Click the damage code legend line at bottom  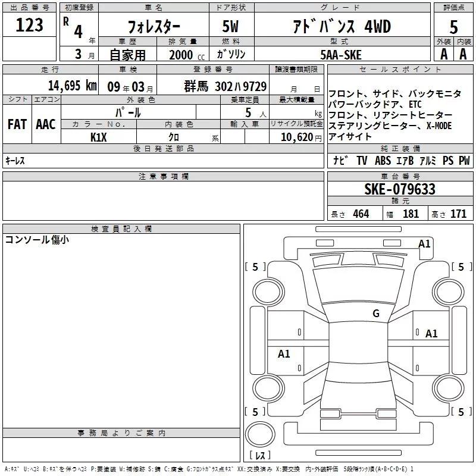coord(209,469)
